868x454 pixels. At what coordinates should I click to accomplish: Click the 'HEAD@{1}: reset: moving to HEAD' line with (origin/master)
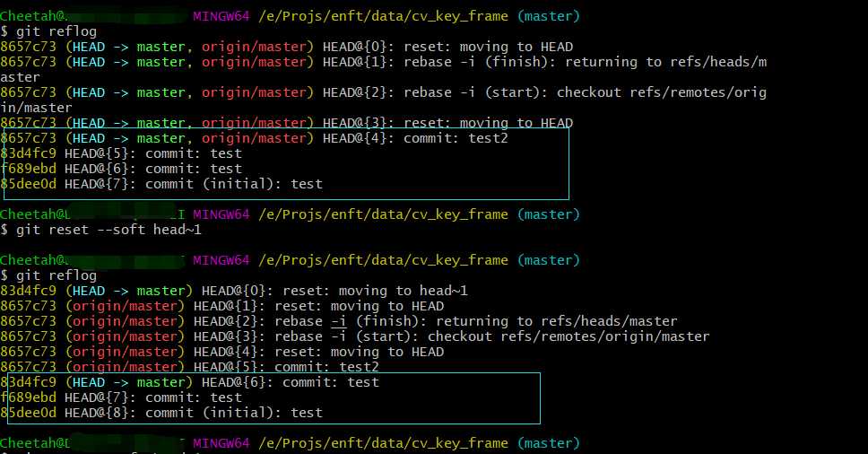[x=222, y=306]
